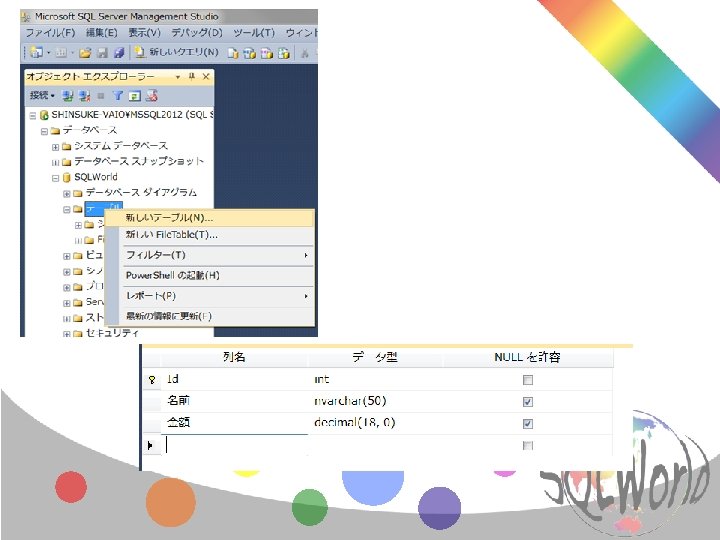Image resolution: width=720 pixels, height=540 pixels.
Task: Toggle NULL allowed checkbox for 名前 row
Action: (x=528, y=402)
